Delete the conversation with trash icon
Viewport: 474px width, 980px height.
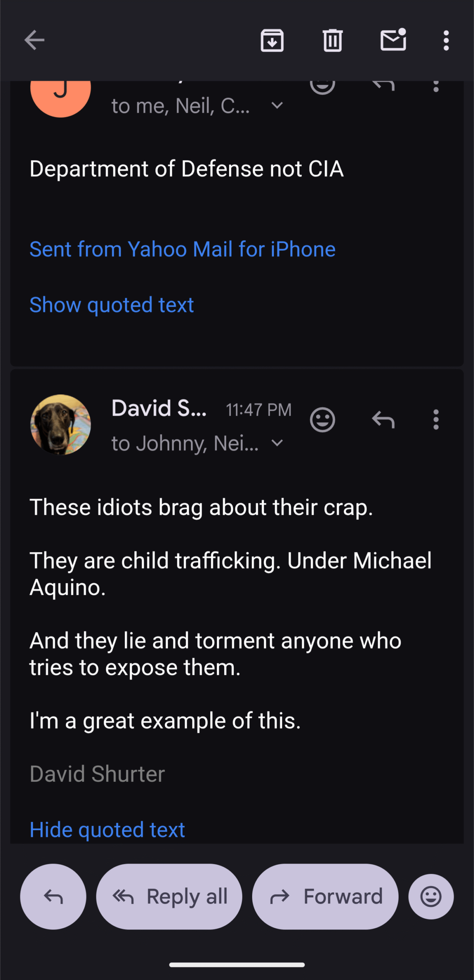tap(332, 40)
